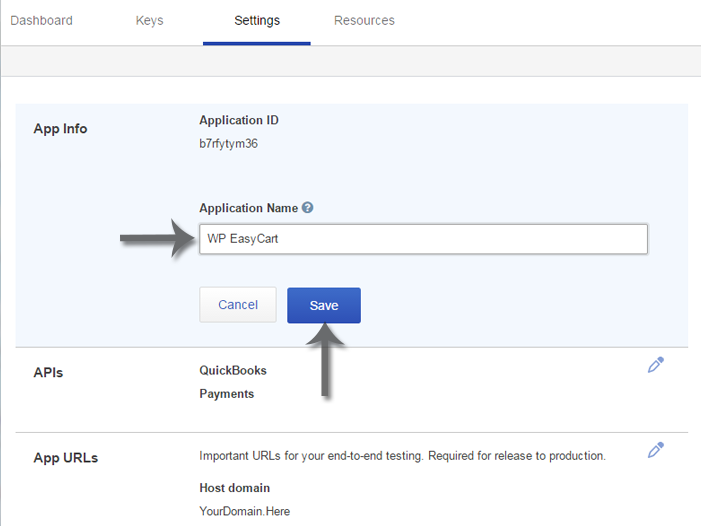Select the Settings tab
This screenshot has width=701, height=526.
[x=256, y=20]
